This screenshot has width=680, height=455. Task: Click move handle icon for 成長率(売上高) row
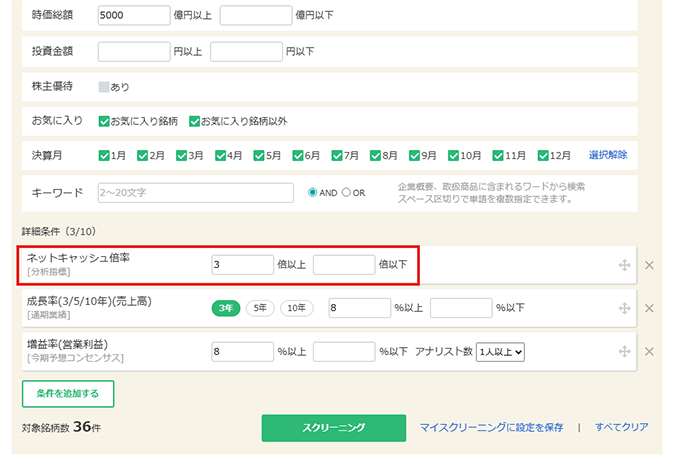pos(624,308)
